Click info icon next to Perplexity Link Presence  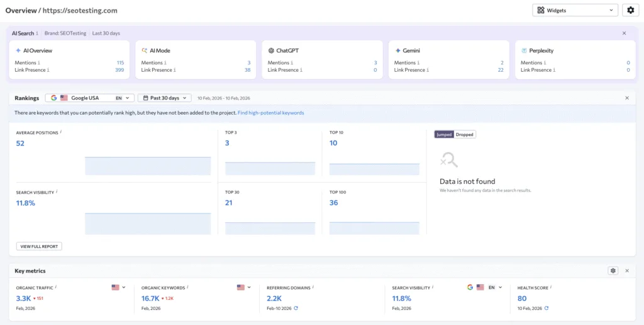click(x=554, y=71)
